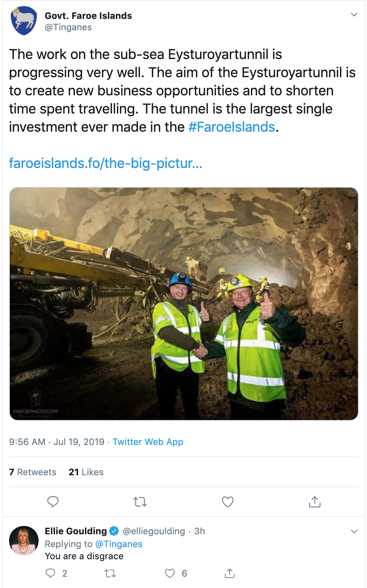Viewport: 367px width, 588px height.
Task: View the 7 Retweets list
Action: [x=33, y=472]
